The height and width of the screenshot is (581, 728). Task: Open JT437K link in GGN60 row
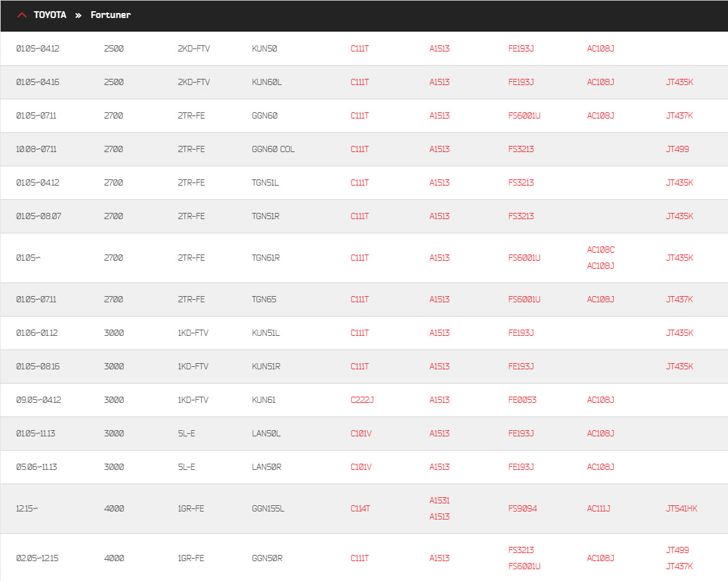coord(679,115)
